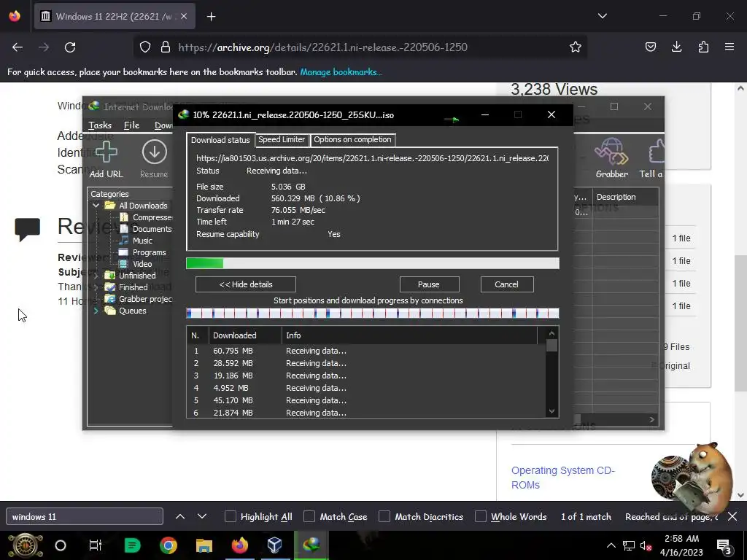
Task: Switch to Options on completion tab
Action: point(352,139)
